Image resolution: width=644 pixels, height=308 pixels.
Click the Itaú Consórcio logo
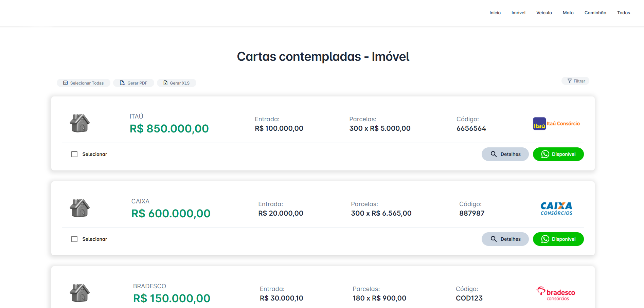coord(556,124)
